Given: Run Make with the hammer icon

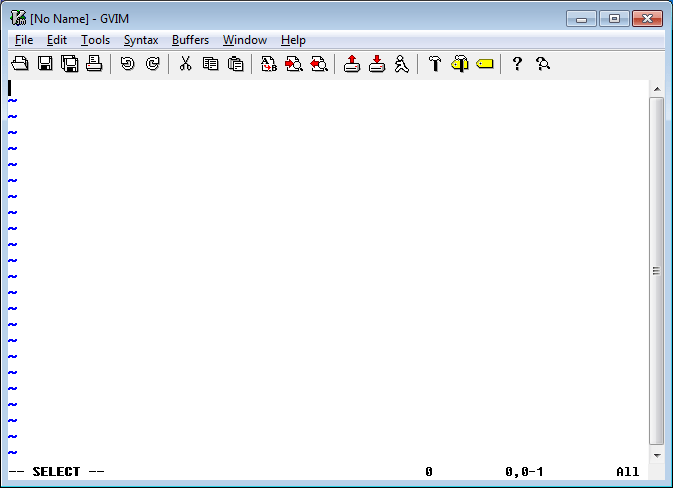Looking at the screenshot, I should [x=435, y=64].
